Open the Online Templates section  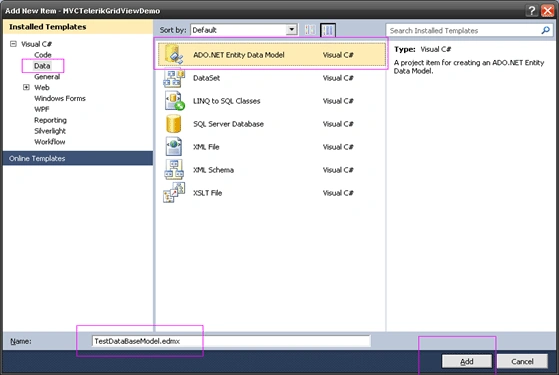pos(78,158)
